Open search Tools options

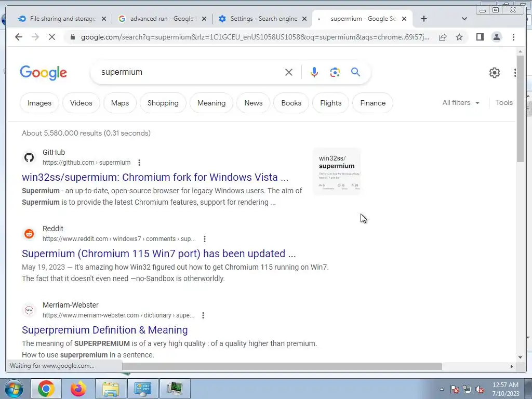[504, 102]
